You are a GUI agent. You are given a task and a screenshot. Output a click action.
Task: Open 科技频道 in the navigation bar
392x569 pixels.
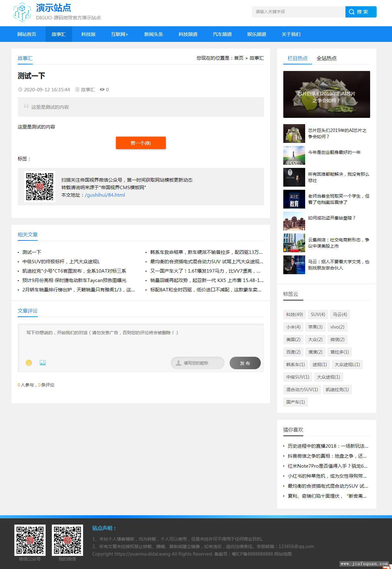click(188, 34)
